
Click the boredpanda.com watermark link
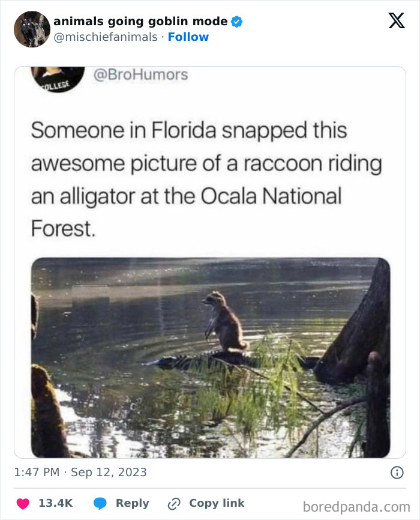pyautogui.click(x=358, y=503)
